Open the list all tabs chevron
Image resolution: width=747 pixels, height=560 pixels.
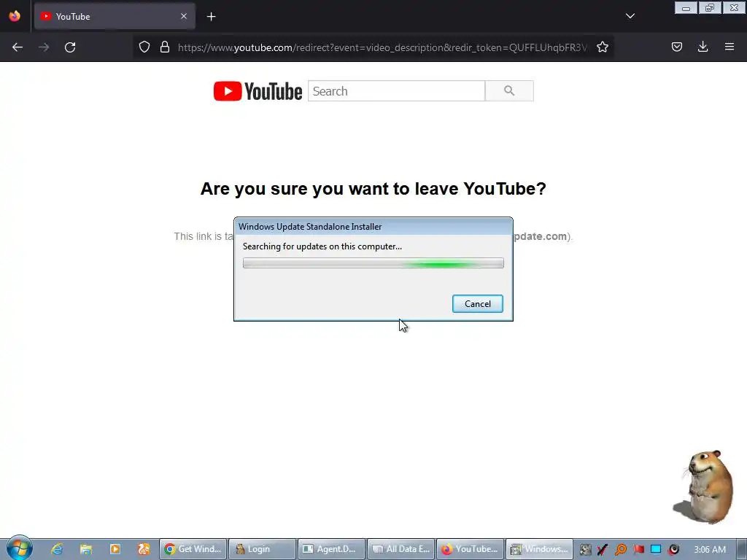coord(630,16)
